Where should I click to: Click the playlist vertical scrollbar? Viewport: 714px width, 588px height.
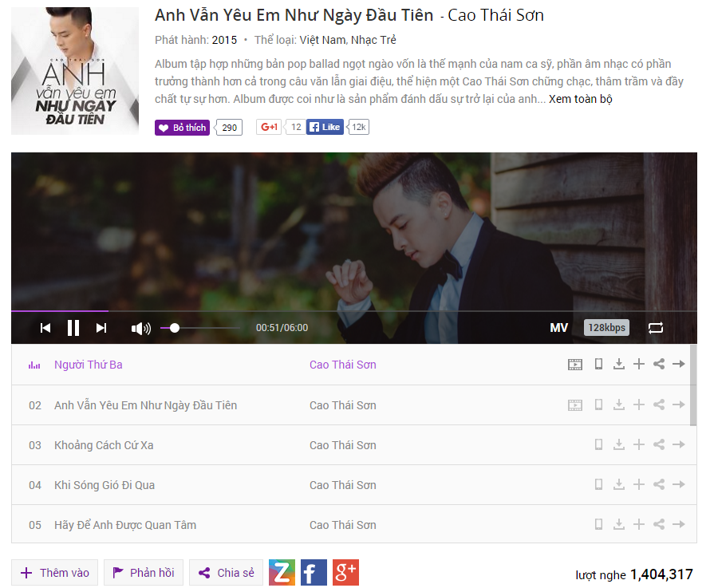(693, 385)
